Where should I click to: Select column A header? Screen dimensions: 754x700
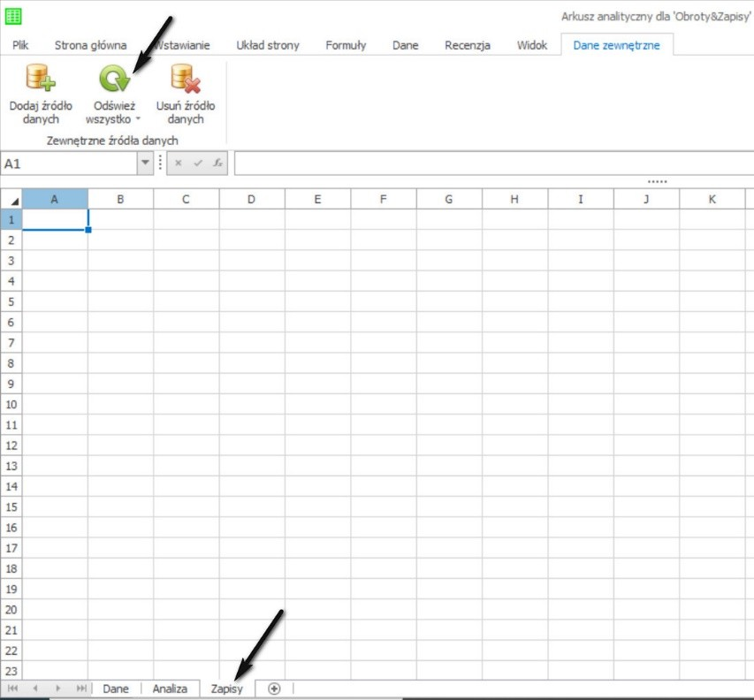tap(55, 199)
